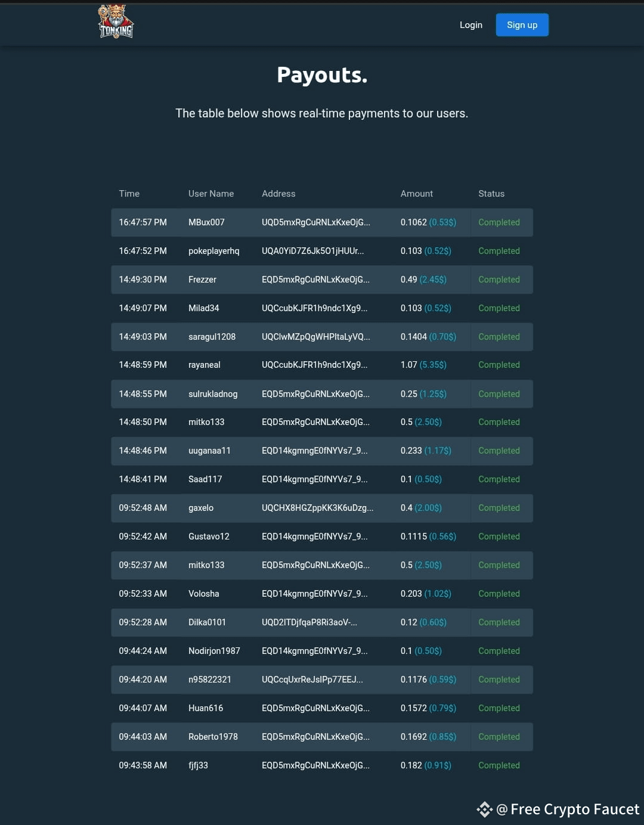The height and width of the screenshot is (825, 644).
Task: Click the Free Crypto Faucet watermark text
Action: (575, 809)
